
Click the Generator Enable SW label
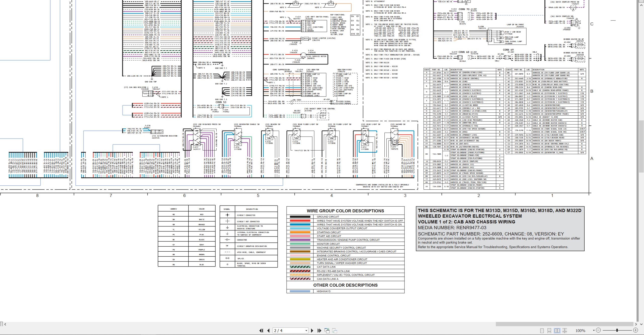pyautogui.click(x=247, y=124)
